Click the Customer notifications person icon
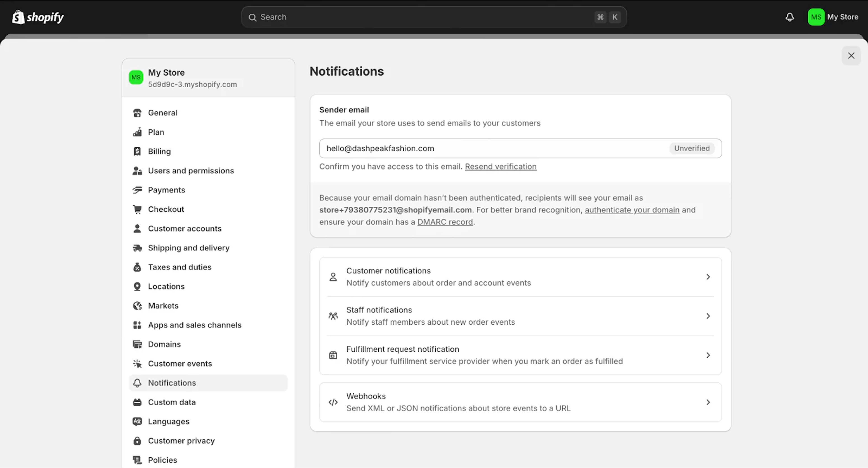868x468 pixels. click(x=333, y=277)
